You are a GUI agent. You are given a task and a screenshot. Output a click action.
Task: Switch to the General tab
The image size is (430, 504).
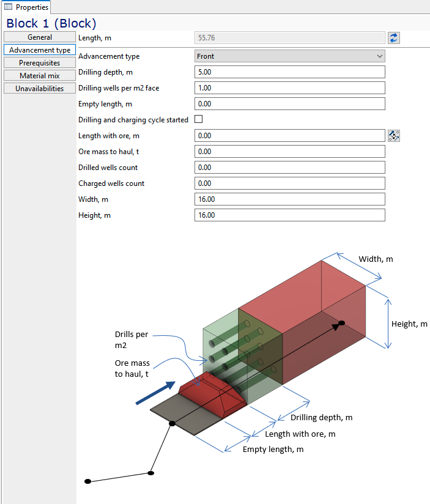coord(40,37)
